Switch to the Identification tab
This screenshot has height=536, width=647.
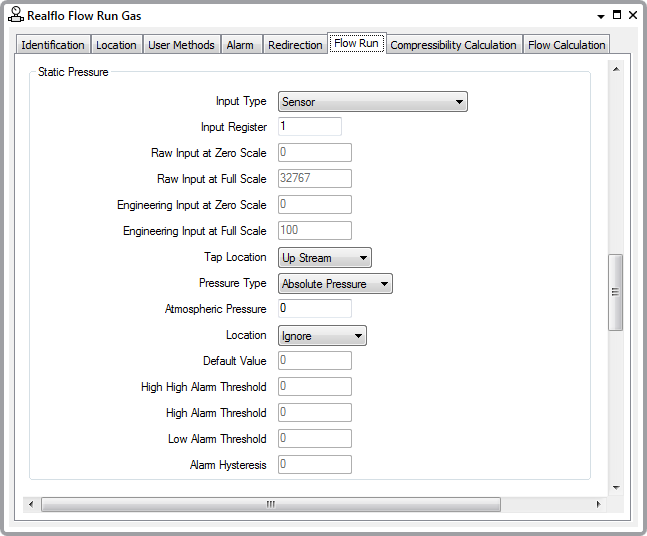[x=53, y=45]
